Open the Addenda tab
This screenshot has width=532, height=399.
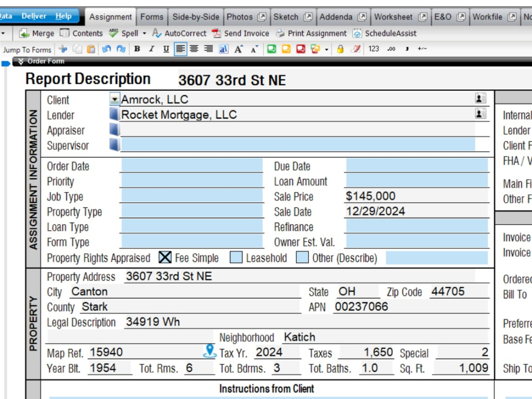point(343,16)
